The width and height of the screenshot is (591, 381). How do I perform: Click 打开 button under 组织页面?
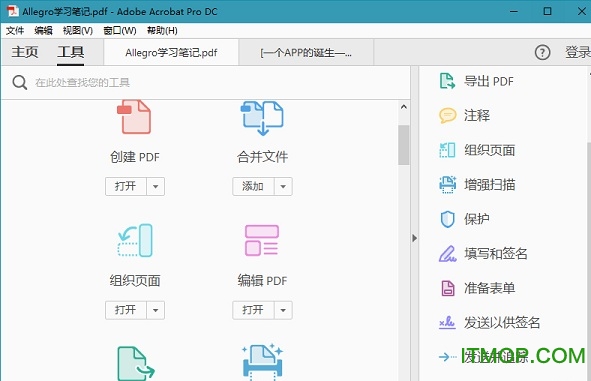[x=126, y=310]
